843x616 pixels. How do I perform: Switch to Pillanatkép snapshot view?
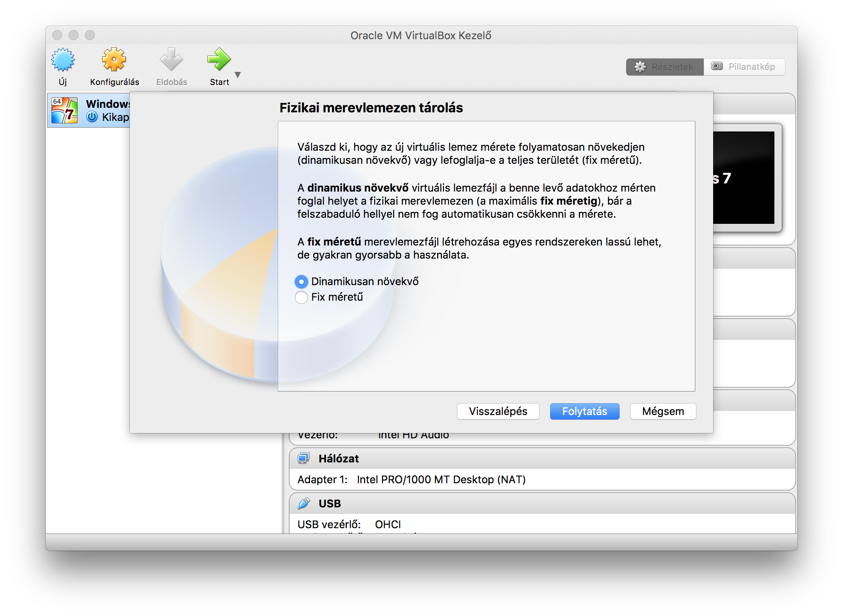coord(744,67)
